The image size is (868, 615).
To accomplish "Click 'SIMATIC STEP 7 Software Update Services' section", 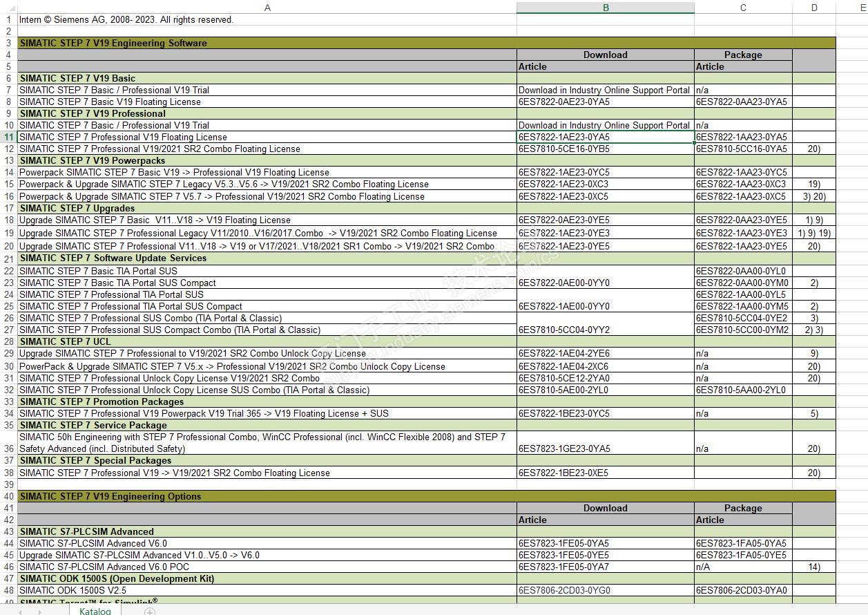I will (267, 258).
